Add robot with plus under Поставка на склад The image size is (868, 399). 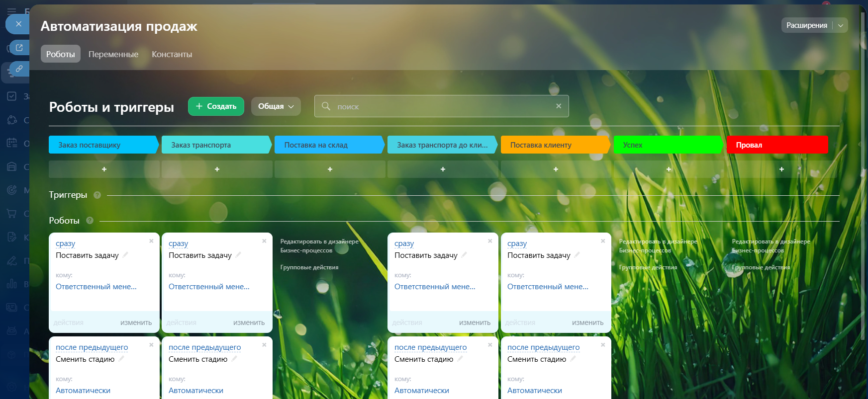click(x=330, y=169)
